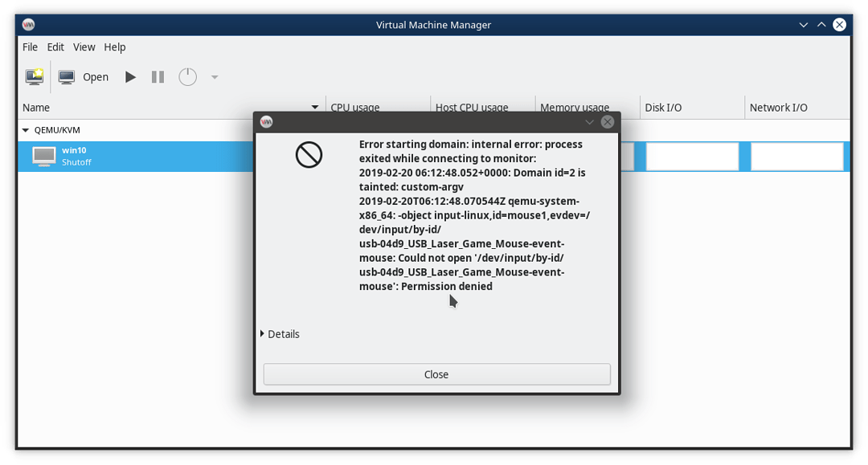Open the File menu
Screen dimensions: 868x465
tap(30, 47)
